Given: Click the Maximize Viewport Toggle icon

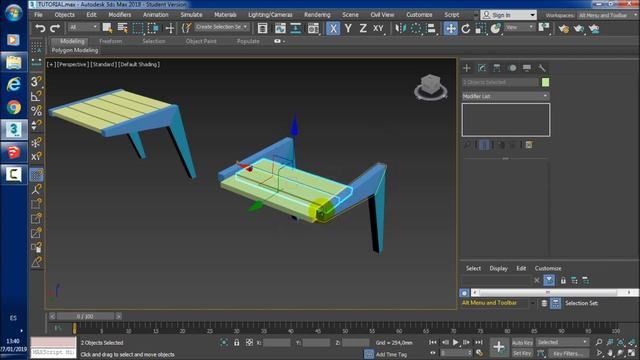Looking at the screenshot, I should tap(632, 353).
